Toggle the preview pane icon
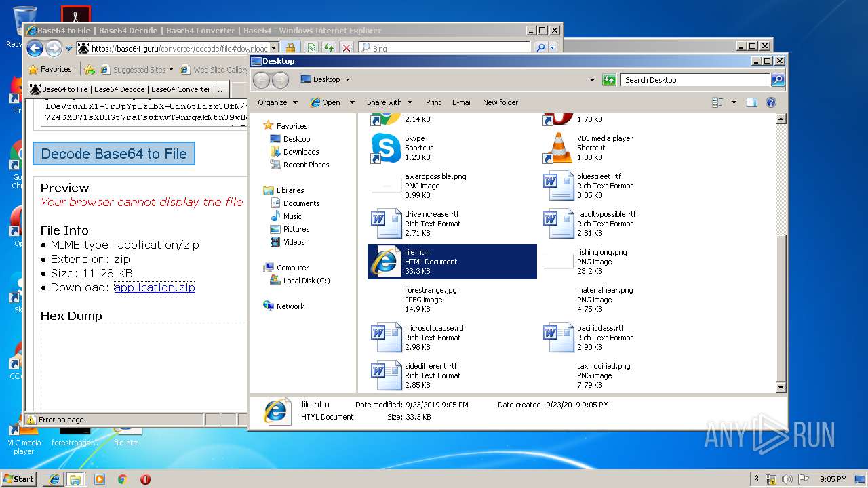The image size is (868, 488). pyautogui.click(x=752, y=102)
